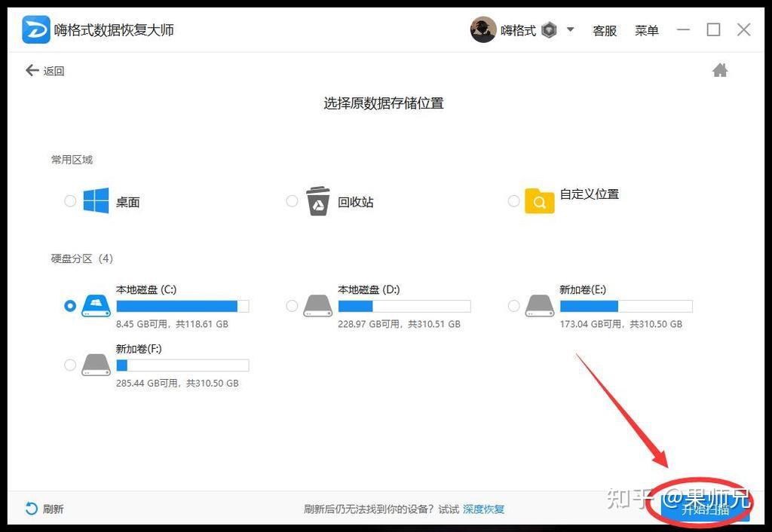Click the yellow custom location folder icon
Image resolution: width=772 pixels, height=532 pixels.
tap(540, 200)
